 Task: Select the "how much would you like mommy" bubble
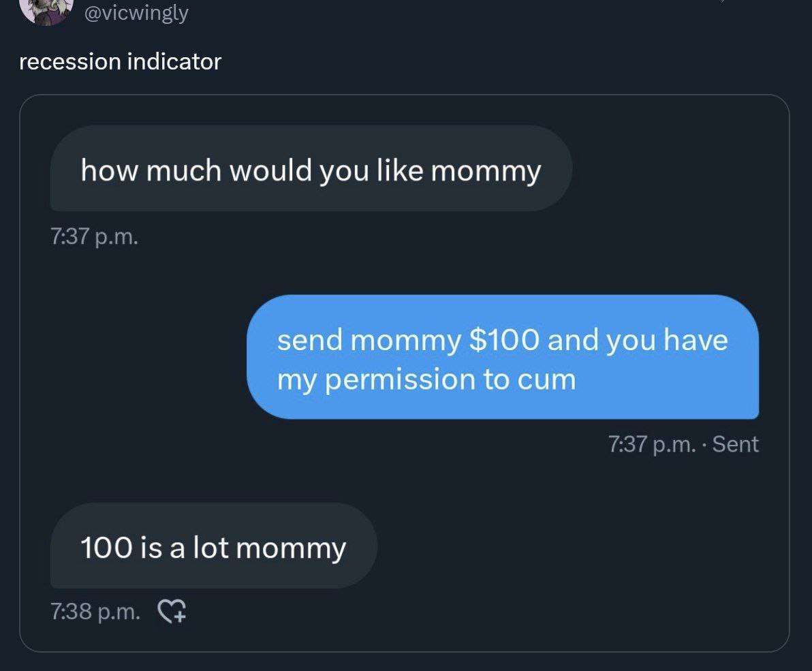click(x=311, y=168)
